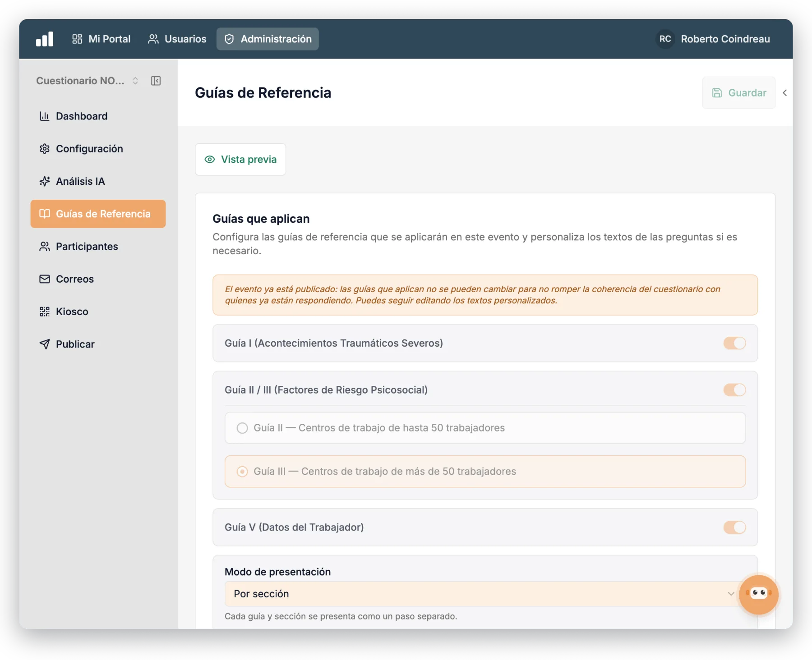The image size is (812, 660).
Task: Click the Mi Portal grid icon
Action: click(x=77, y=39)
